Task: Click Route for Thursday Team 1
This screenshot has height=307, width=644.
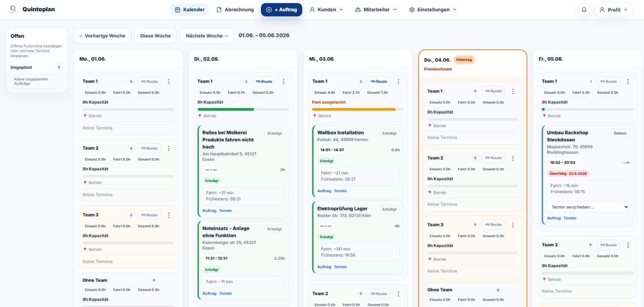Action: [493, 91]
